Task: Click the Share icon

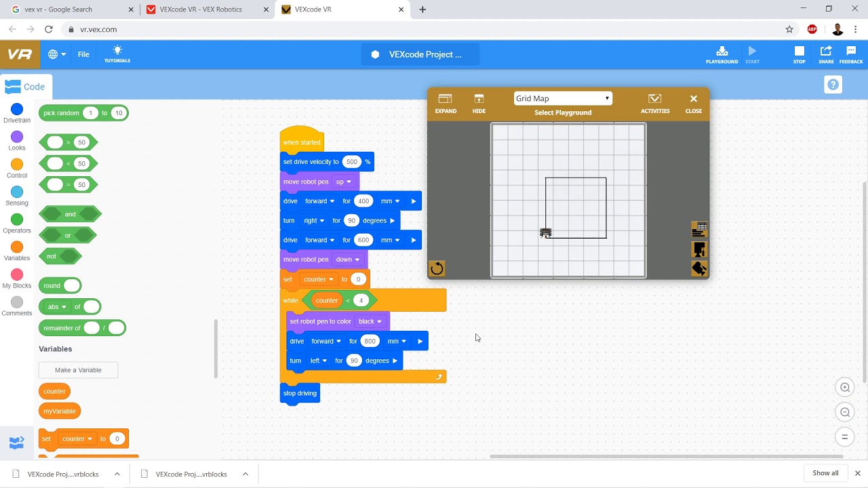Action: tap(826, 54)
